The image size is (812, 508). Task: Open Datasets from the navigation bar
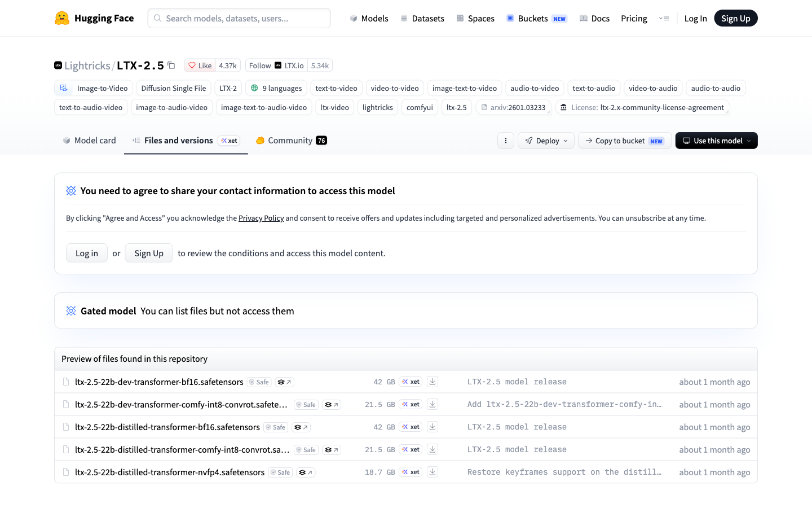click(422, 18)
